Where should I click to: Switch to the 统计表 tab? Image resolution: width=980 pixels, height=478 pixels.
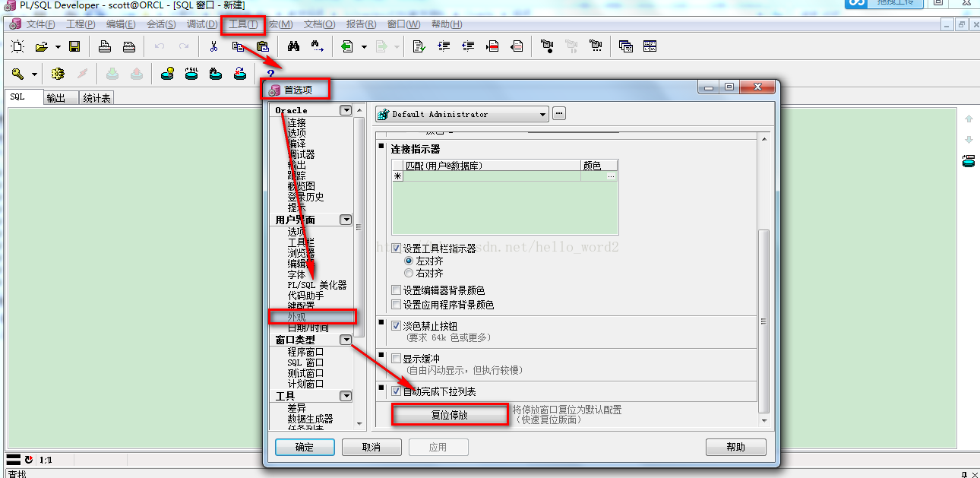coord(96,98)
